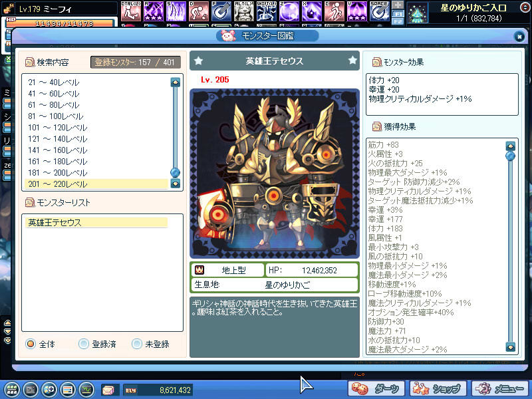Select the 全体 radio button
Viewport: 532px width, 399px height.
31,344
